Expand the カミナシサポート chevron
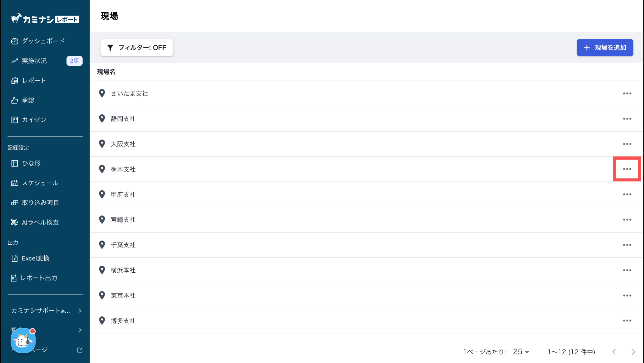The image size is (644, 363). click(80, 311)
